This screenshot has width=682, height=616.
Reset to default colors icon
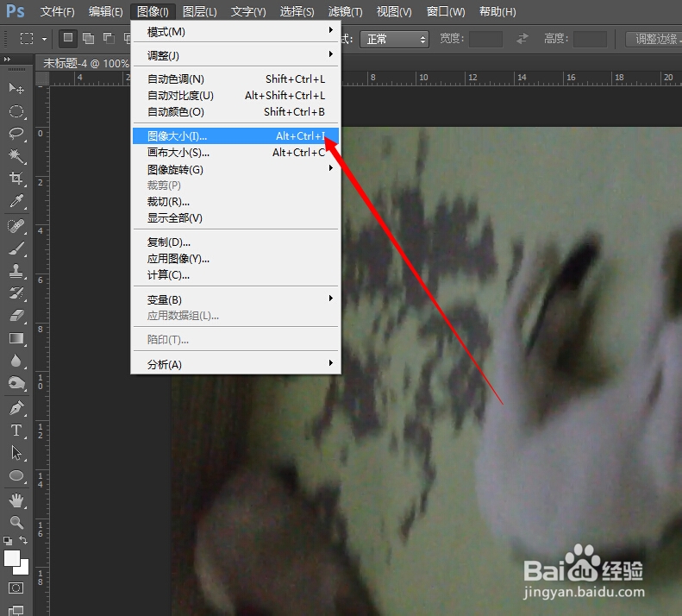(x=8, y=541)
